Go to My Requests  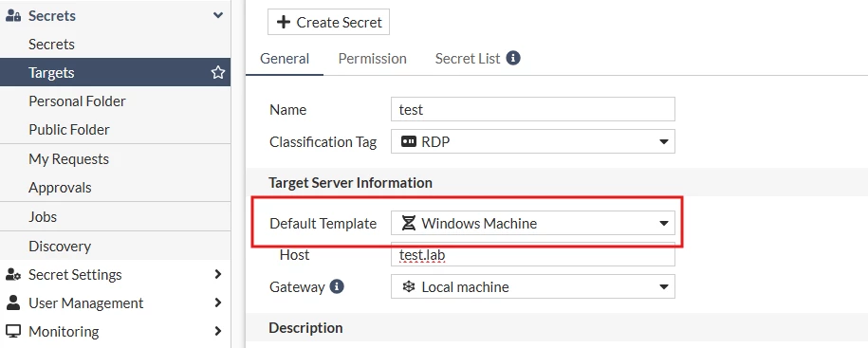click(68, 158)
